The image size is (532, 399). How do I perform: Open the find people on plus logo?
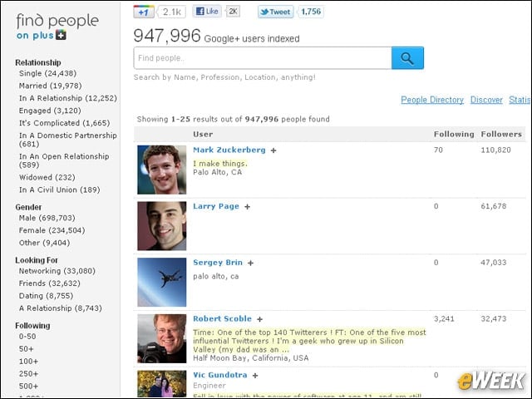coord(57,26)
